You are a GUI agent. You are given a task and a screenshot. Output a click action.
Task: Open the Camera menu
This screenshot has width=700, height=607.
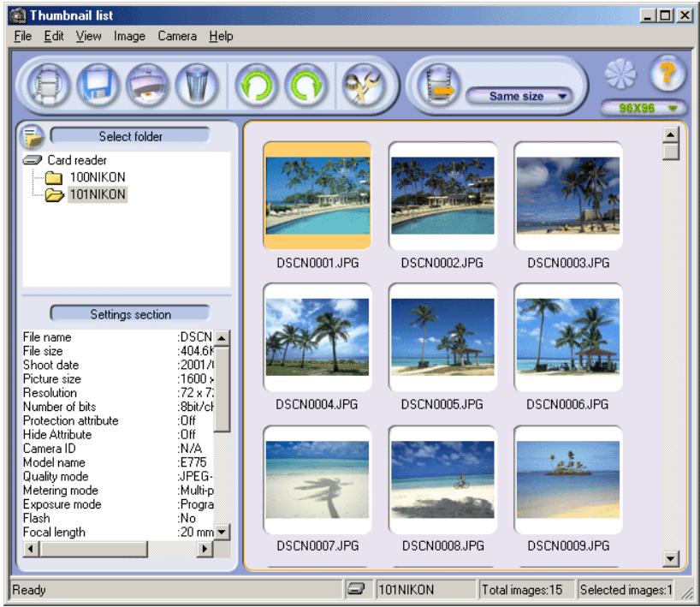coord(177,36)
